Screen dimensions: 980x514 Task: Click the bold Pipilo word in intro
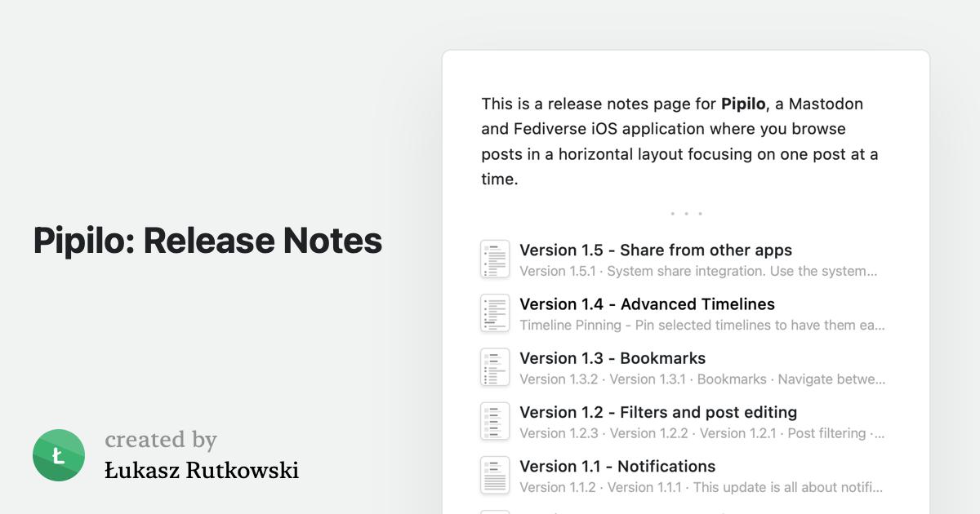click(x=743, y=104)
